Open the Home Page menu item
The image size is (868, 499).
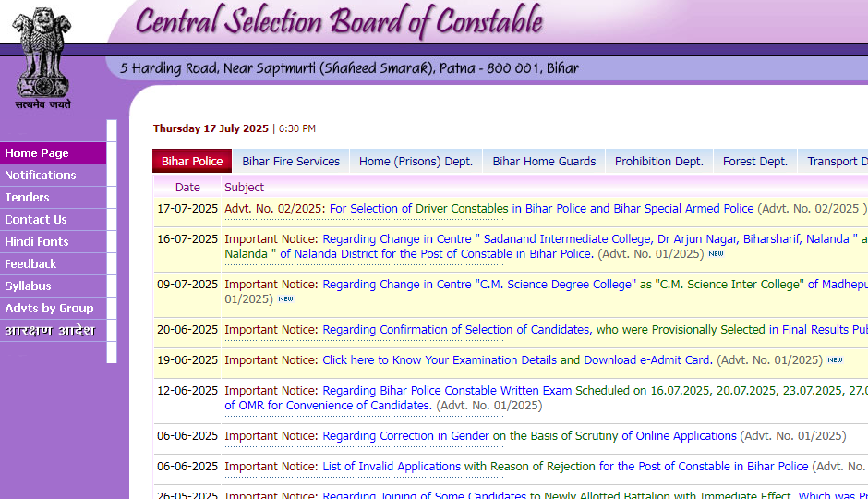click(37, 153)
